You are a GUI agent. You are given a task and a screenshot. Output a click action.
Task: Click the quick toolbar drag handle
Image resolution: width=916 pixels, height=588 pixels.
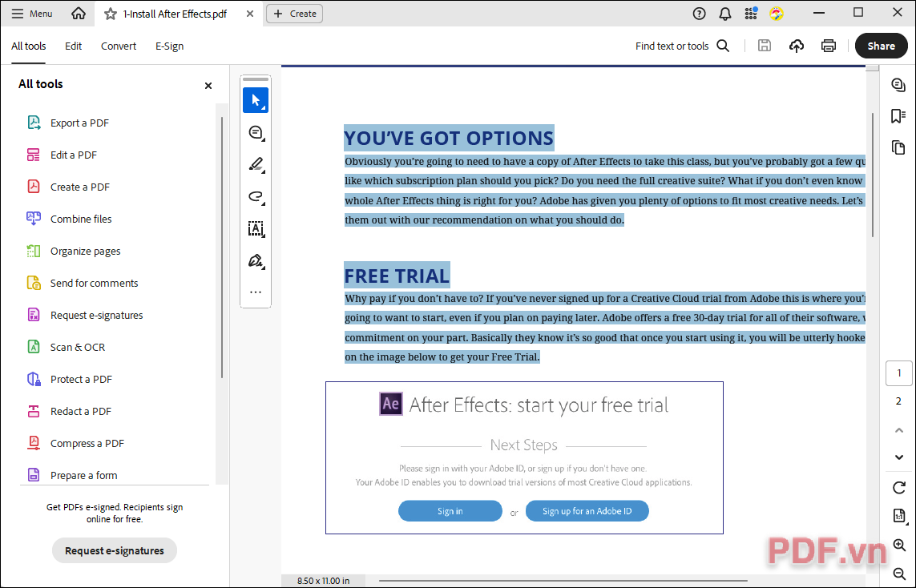pos(256,79)
